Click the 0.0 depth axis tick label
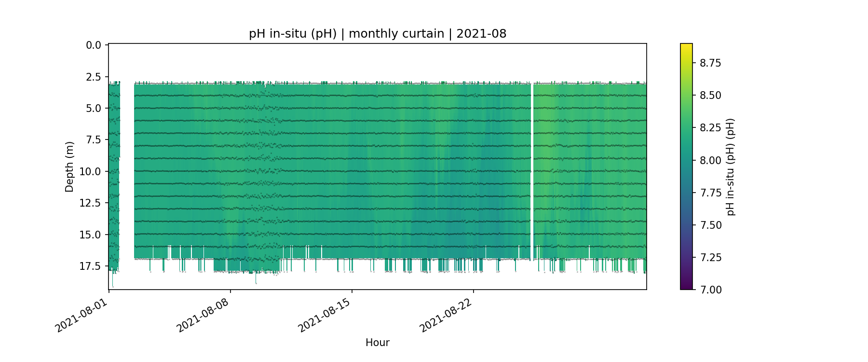Screen dimensions: 868x362 tap(94, 45)
